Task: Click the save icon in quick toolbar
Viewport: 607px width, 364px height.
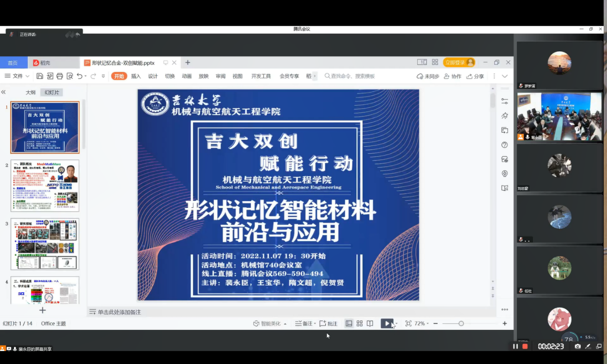Action: pyautogui.click(x=40, y=76)
